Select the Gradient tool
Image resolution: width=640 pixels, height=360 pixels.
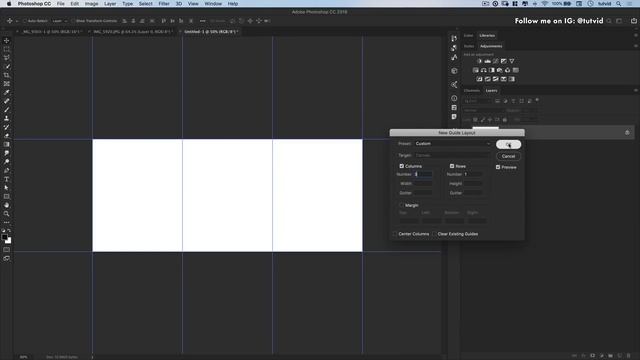(x=7, y=144)
